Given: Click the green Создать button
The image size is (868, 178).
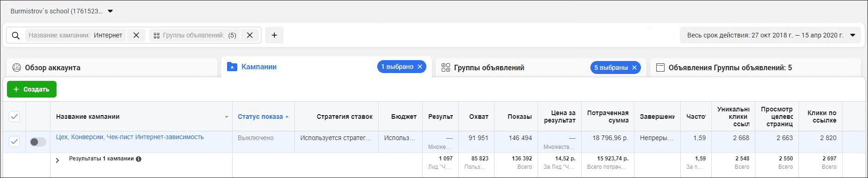Looking at the screenshot, I should pos(32,89).
